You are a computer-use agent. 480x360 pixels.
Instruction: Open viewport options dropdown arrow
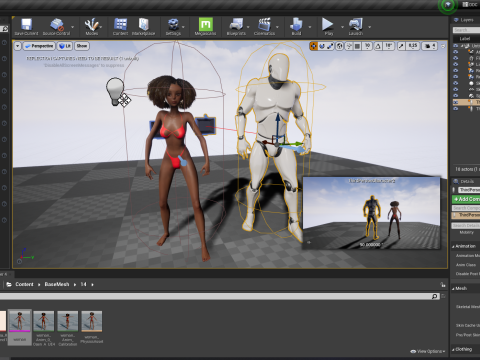click(17, 46)
